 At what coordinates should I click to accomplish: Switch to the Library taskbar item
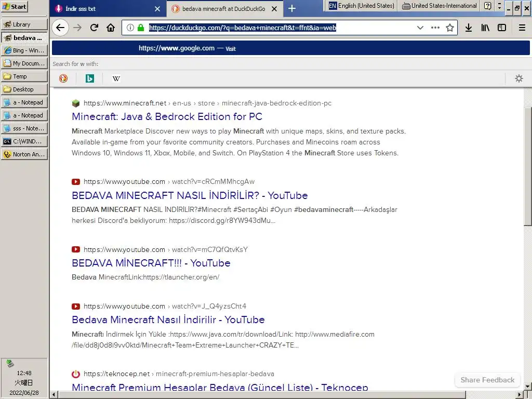click(x=24, y=24)
